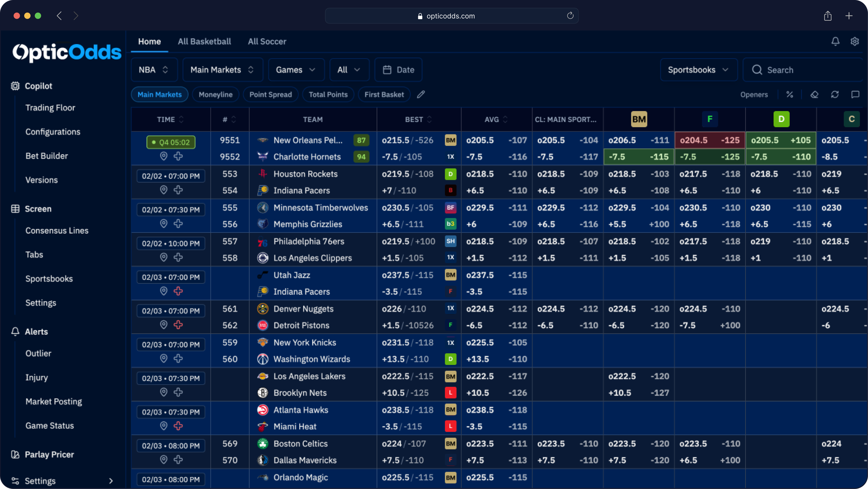Open the NBA league dropdown
The width and height of the screenshot is (868, 489).
click(x=154, y=70)
